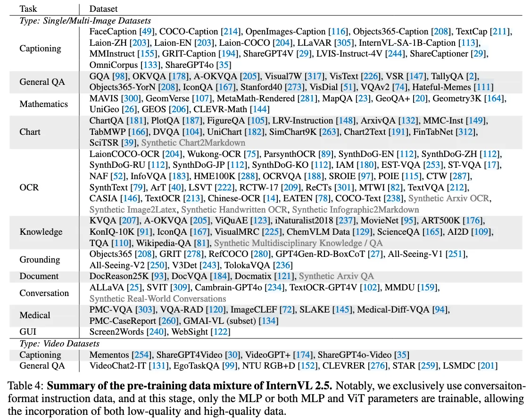Click the gray Synthetic Chart2Markdown text
This screenshot has height=420, width=531.
click(x=193, y=142)
